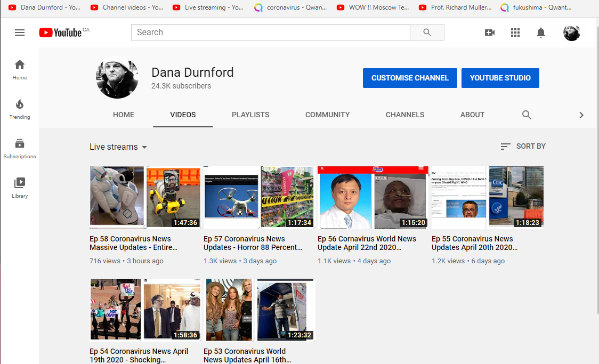The image size is (599, 364).
Task: Switch to WOW !! Moscow browser tab
Action: pos(373,7)
